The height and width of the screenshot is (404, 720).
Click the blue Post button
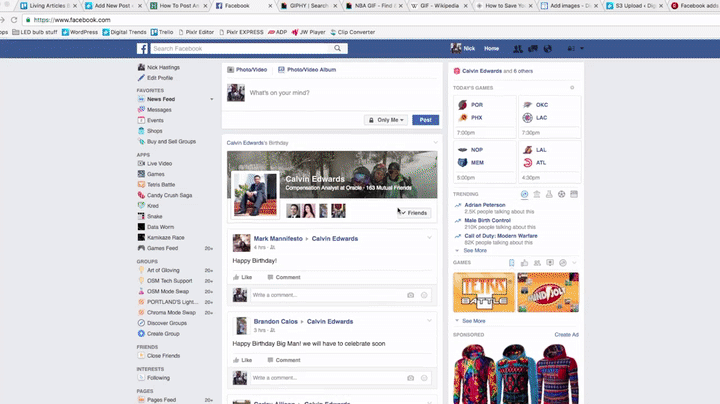pyautogui.click(x=426, y=120)
